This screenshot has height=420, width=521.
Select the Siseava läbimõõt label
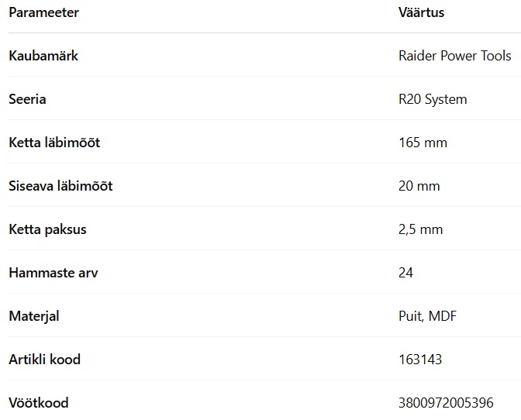pyautogui.click(x=60, y=186)
